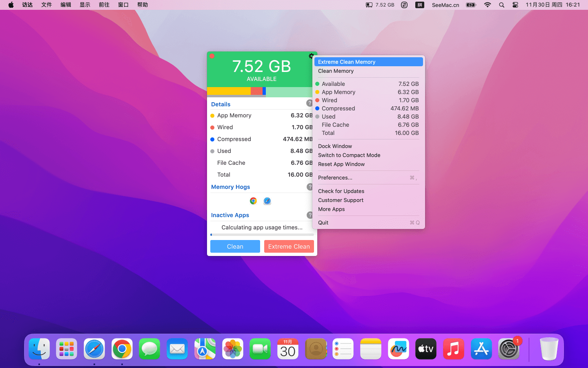Open System Preferences from the Dock
Screen dimensions: 588x368
[509, 349]
